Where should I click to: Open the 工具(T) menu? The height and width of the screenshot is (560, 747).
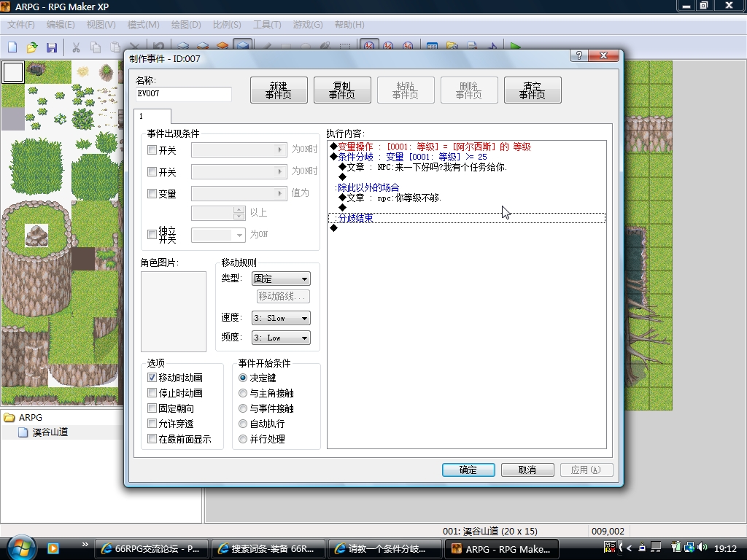pyautogui.click(x=267, y=24)
